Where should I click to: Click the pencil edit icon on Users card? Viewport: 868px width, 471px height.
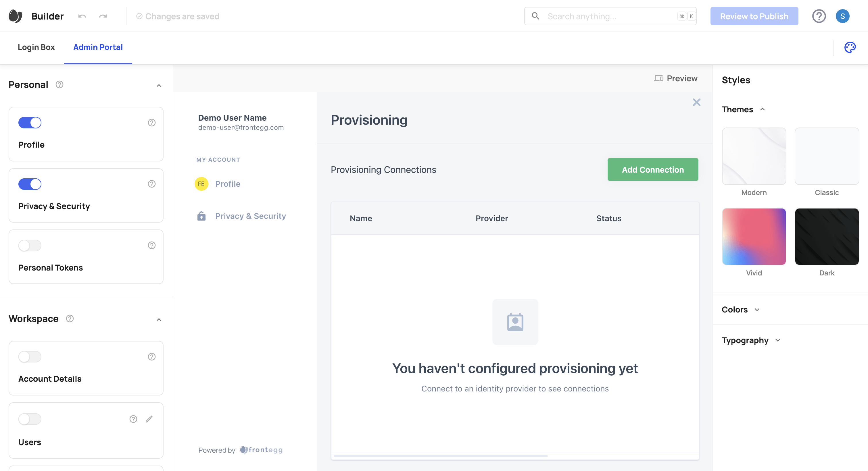[149, 419]
